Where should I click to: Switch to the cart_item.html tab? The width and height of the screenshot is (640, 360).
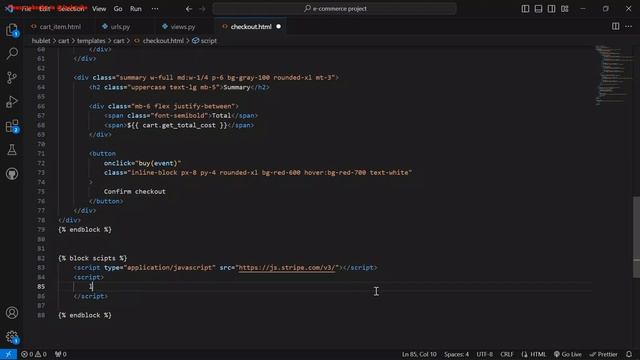(60, 27)
